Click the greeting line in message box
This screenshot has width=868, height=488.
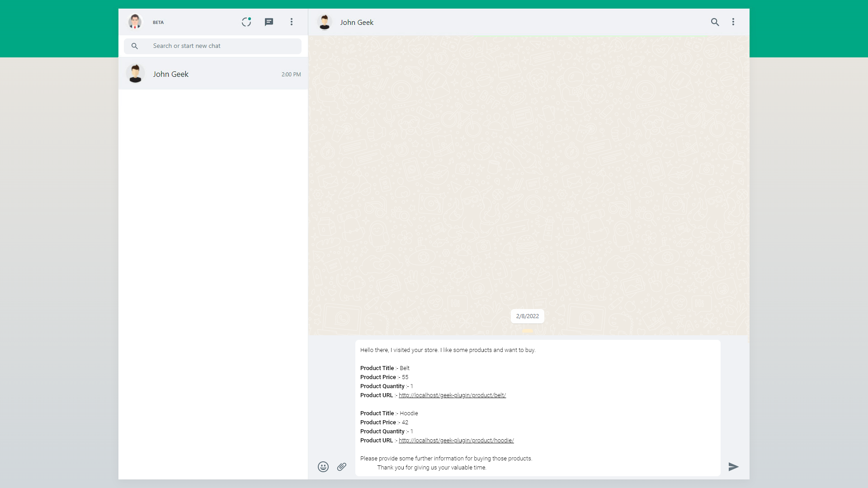point(448,350)
